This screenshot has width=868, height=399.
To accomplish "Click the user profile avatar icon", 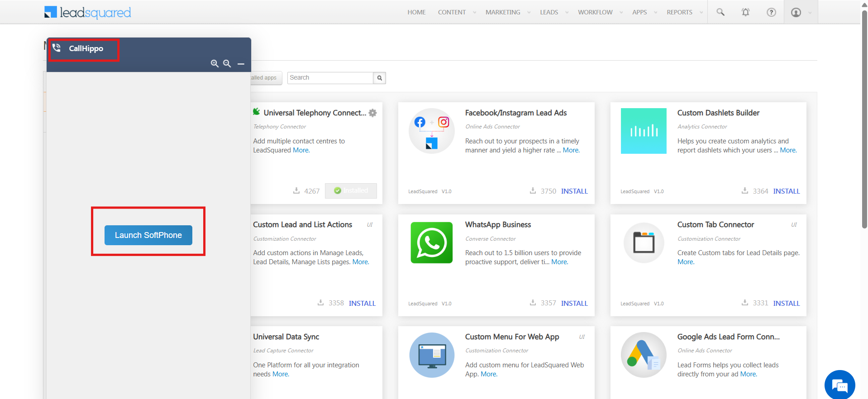I will 796,12.
